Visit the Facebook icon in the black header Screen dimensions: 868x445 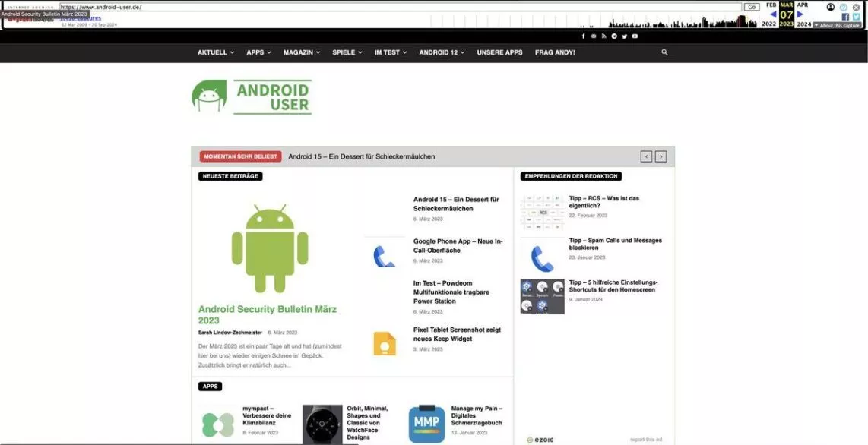pyautogui.click(x=583, y=36)
